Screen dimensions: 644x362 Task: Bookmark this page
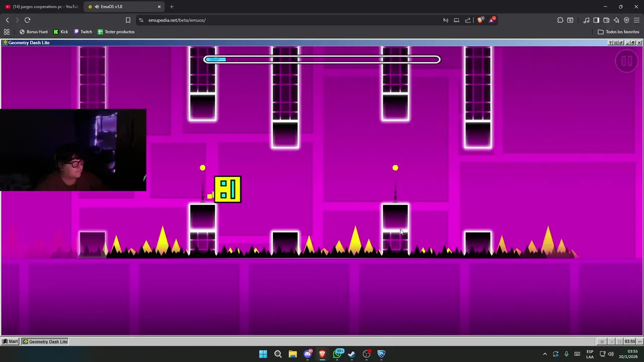pos(128,20)
